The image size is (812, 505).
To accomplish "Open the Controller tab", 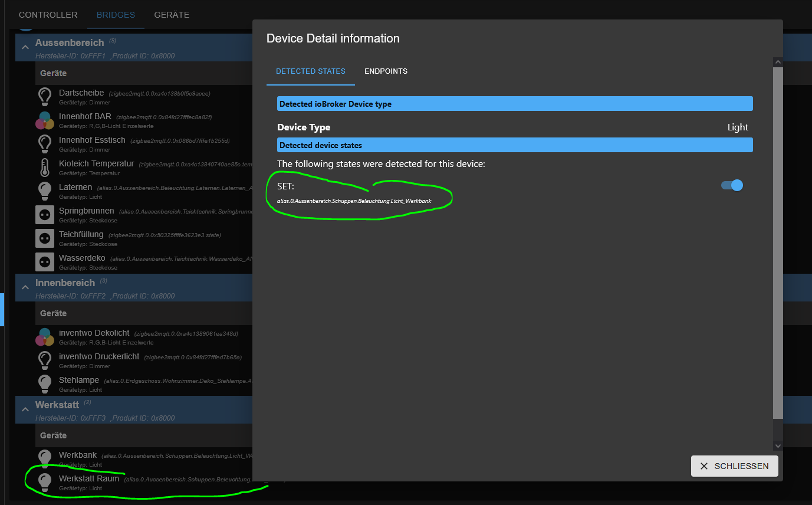I will 48,15.
